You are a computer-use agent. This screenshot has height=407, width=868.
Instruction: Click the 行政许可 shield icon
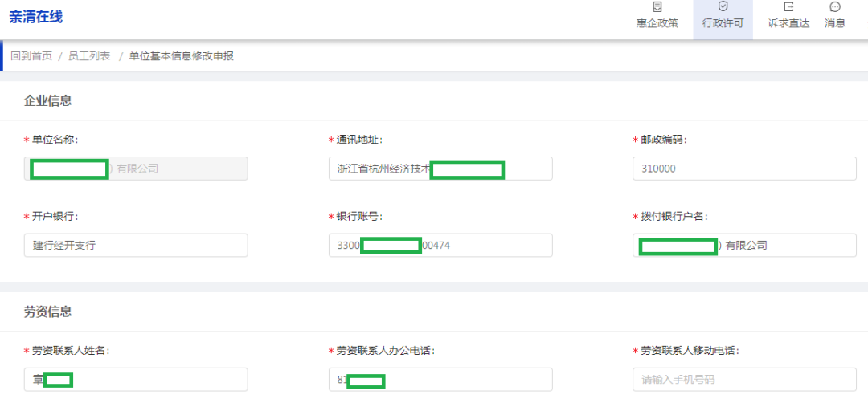click(x=723, y=7)
